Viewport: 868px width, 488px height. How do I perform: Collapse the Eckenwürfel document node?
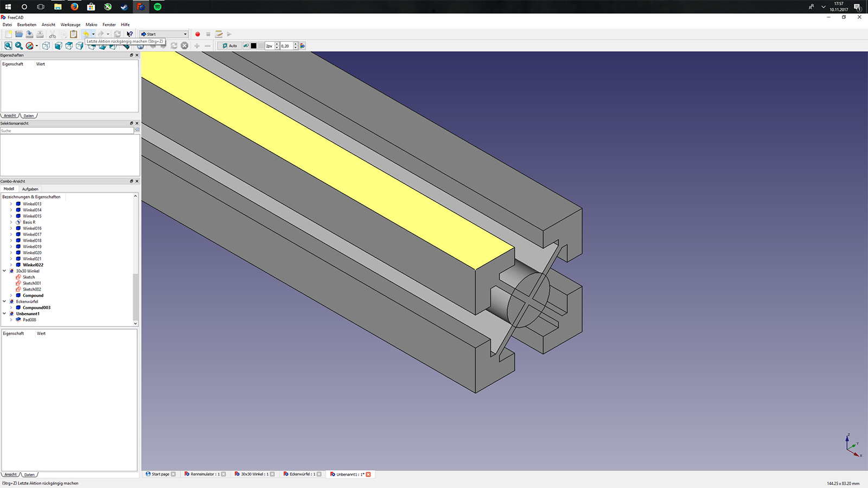pos(4,301)
